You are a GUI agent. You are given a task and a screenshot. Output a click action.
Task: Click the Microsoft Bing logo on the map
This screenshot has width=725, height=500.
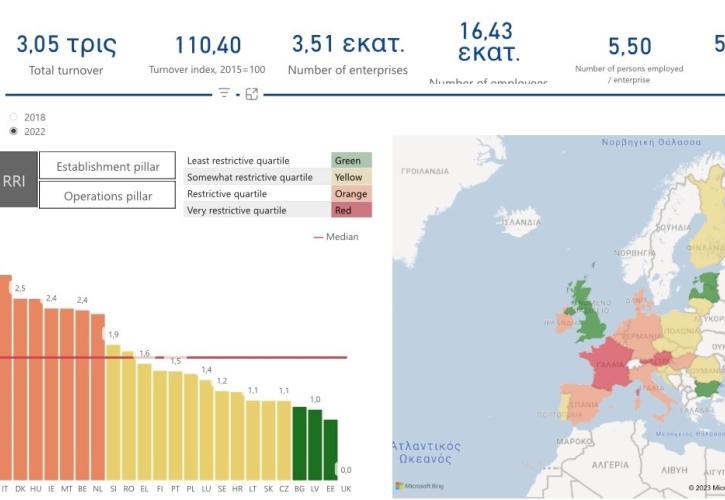coord(420,486)
